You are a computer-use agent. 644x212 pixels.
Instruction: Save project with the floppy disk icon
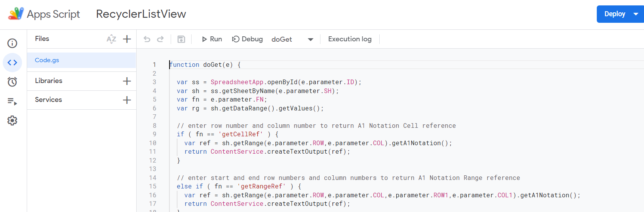tap(181, 39)
